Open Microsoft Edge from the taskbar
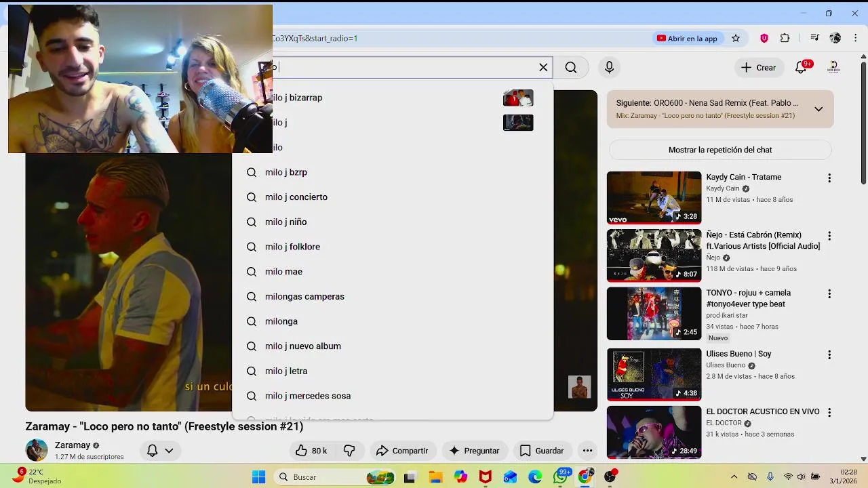Image resolution: width=868 pixels, height=488 pixels. [x=535, y=477]
